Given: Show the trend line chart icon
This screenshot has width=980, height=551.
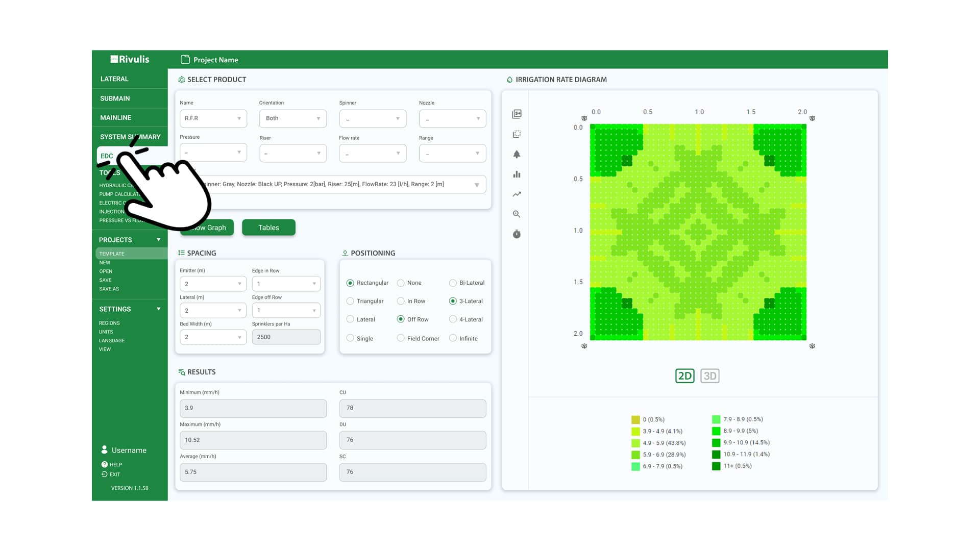Looking at the screenshot, I should tap(517, 194).
